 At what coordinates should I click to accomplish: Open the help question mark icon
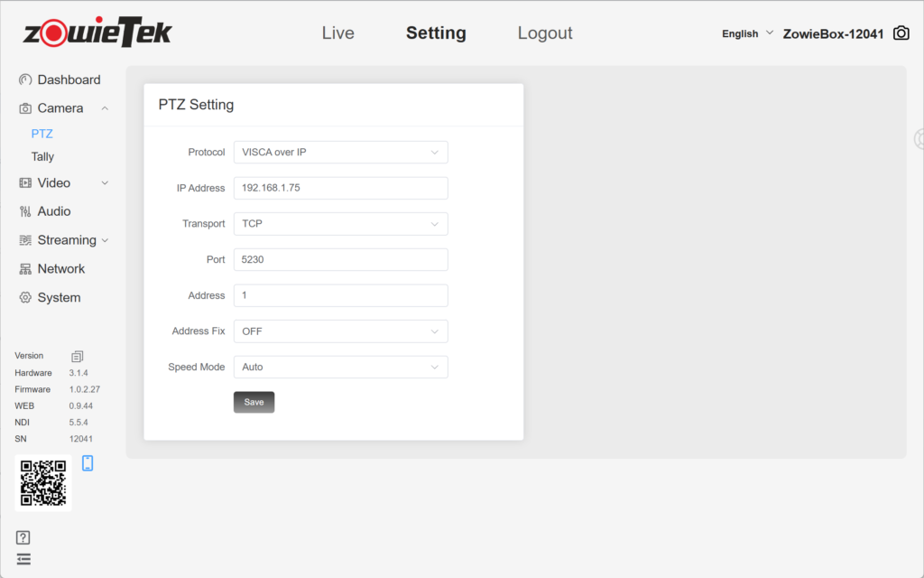pyautogui.click(x=23, y=537)
